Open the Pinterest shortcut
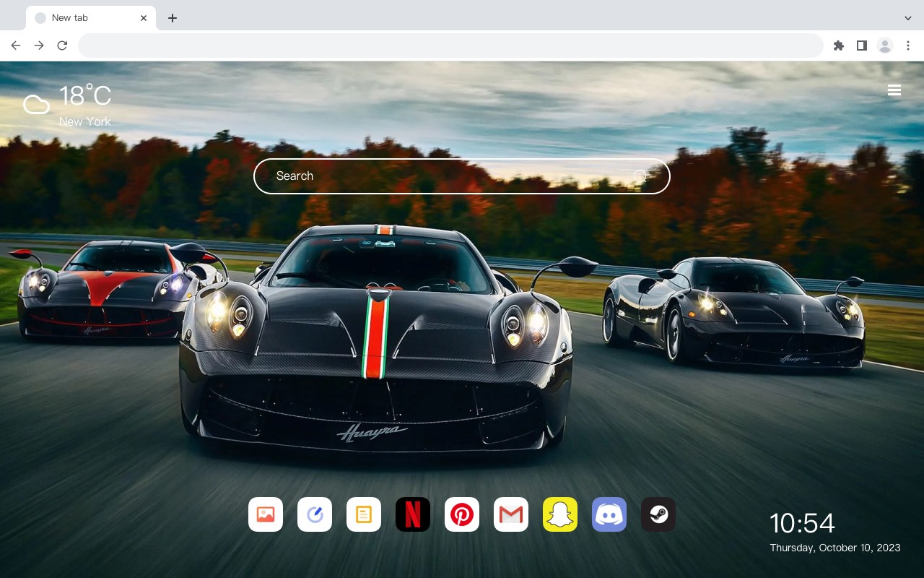Viewport: 924px width, 578px height. point(462,514)
